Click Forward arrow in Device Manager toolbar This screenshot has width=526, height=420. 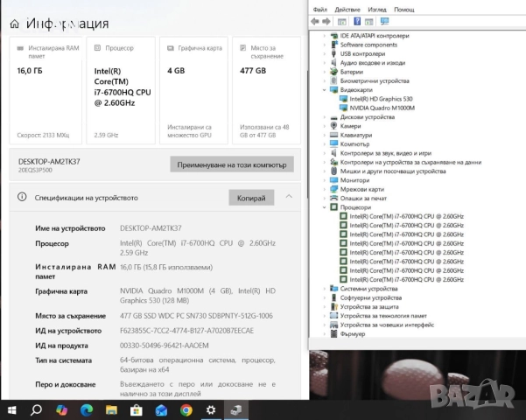tap(326, 22)
